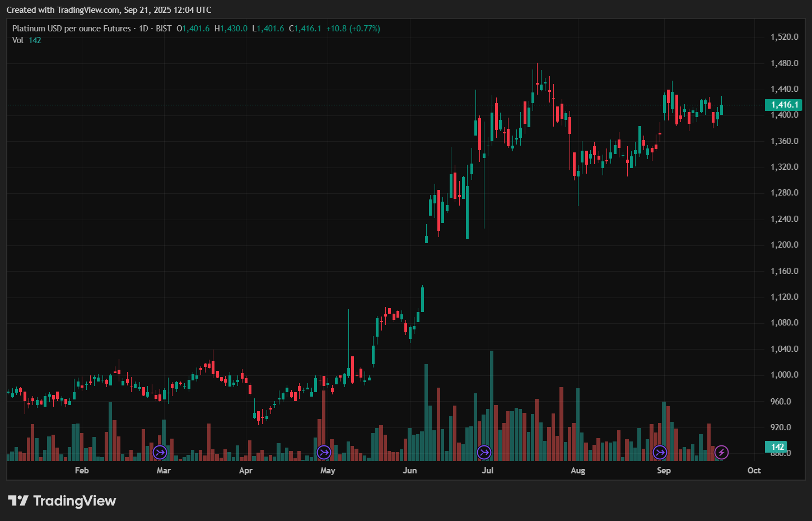Screen dimensions: 812x521
Task: Open the rollover marker near Jul
Action: (x=484, y=452)
